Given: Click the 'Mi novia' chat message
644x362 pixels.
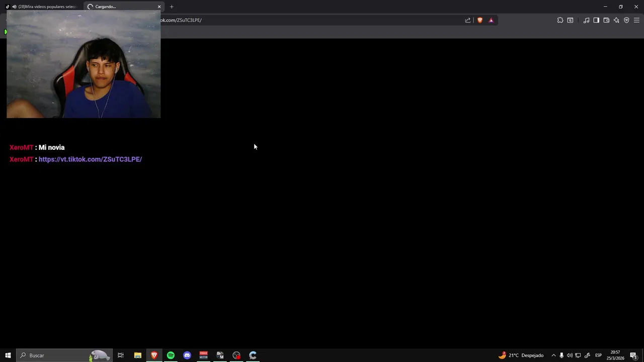Looking at the screenshot, I should 51,147.
